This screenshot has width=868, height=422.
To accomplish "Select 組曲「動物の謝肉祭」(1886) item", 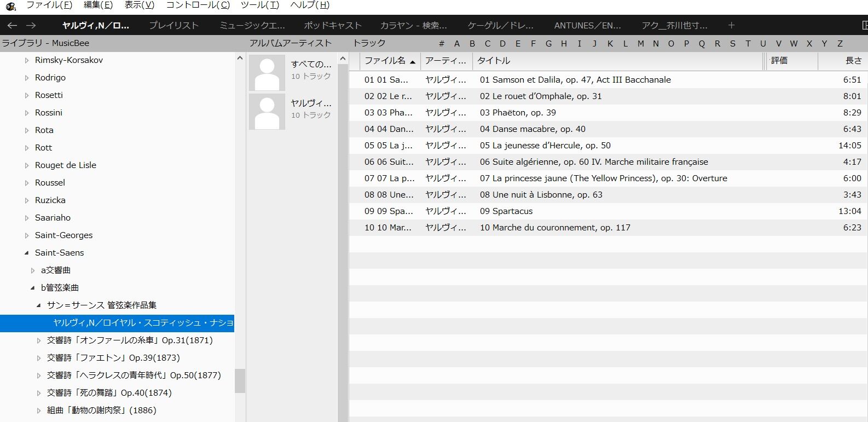I will click(x=102, y=411).
